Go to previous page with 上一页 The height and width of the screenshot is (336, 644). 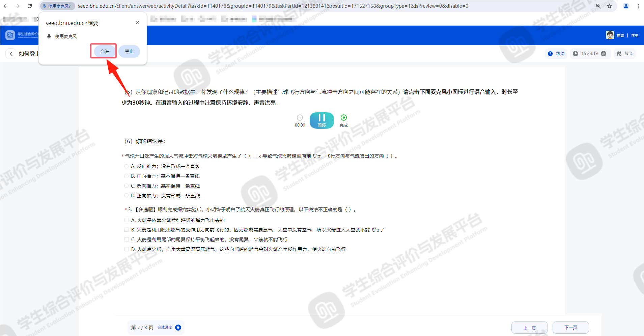tap(530, 328)
